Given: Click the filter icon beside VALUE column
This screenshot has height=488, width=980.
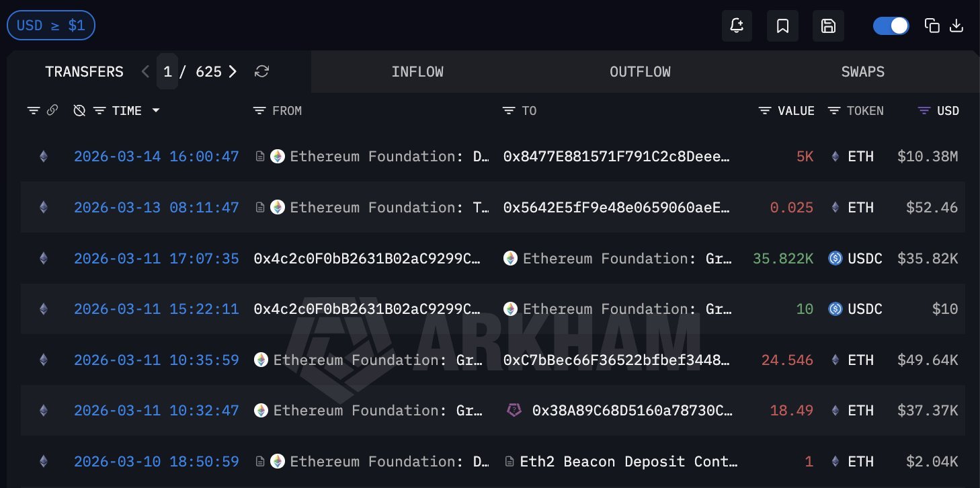Looking at the screenshot, I should point(764,110).
